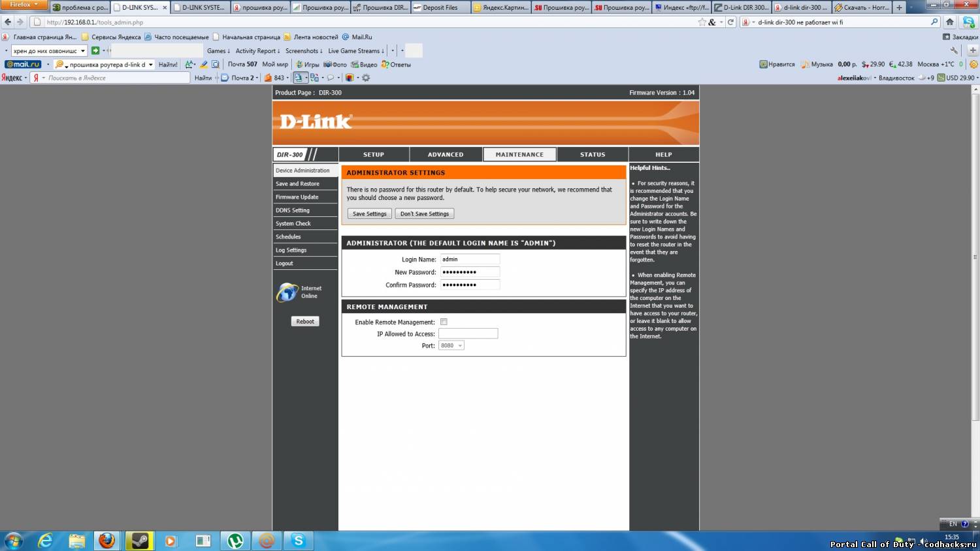
Task: Bookmark page with the star icon
Action: click(702, 22)
